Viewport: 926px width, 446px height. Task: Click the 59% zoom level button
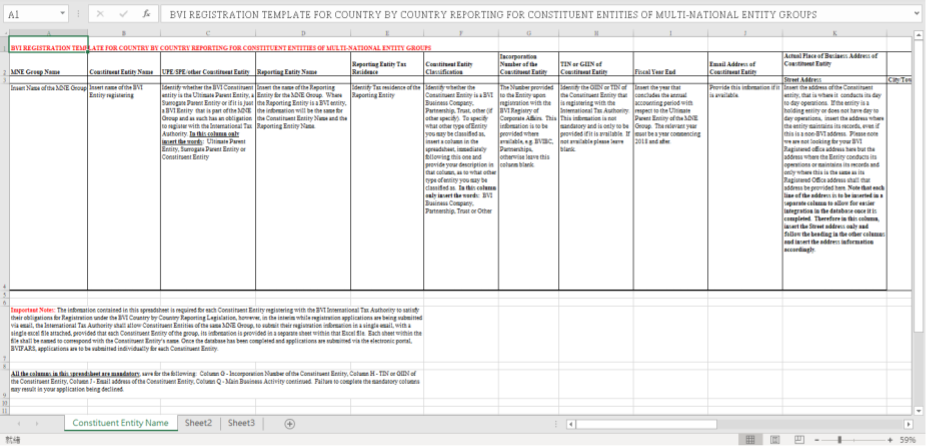pos(908,440)
